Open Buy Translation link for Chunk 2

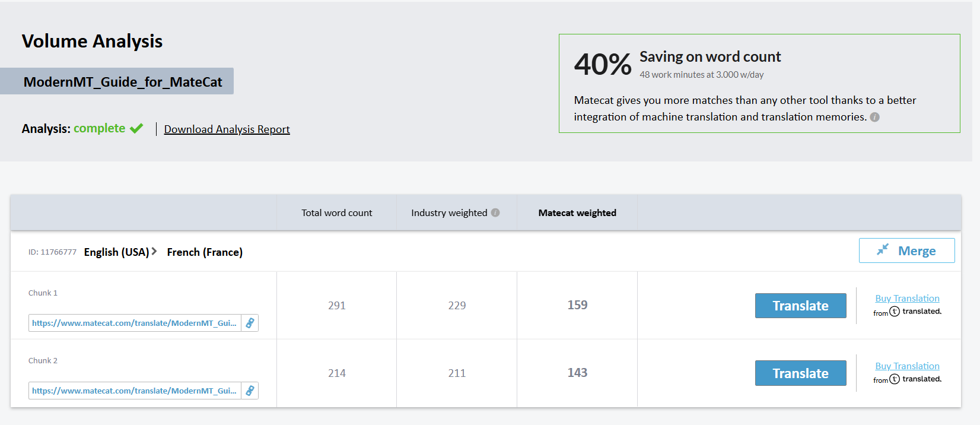point(907,366)
